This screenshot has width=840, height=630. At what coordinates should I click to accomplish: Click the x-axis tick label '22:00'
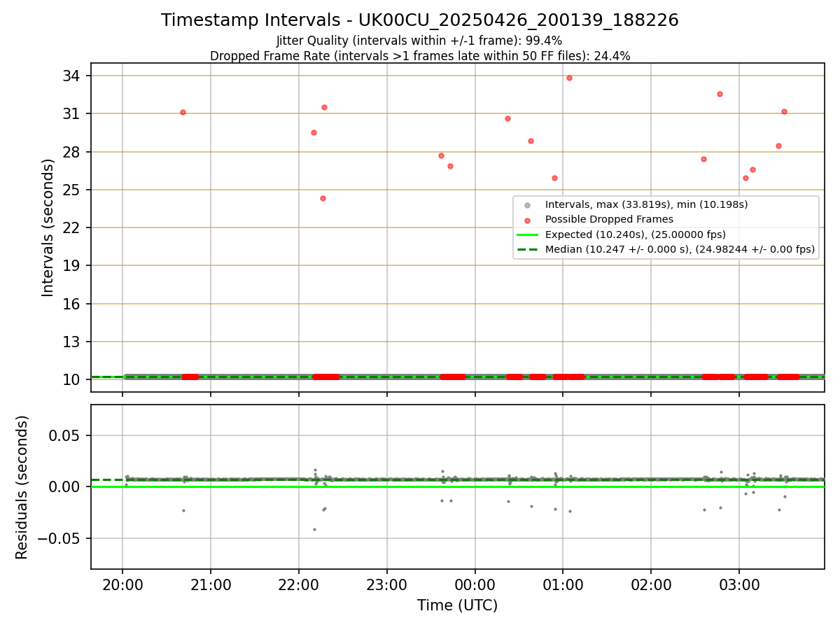(x=299, y=584)
